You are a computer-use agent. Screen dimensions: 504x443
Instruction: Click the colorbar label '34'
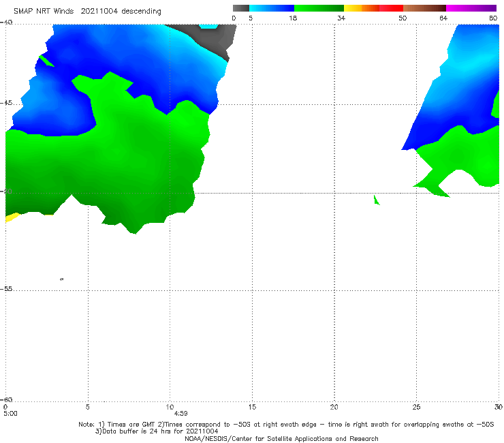341,18
